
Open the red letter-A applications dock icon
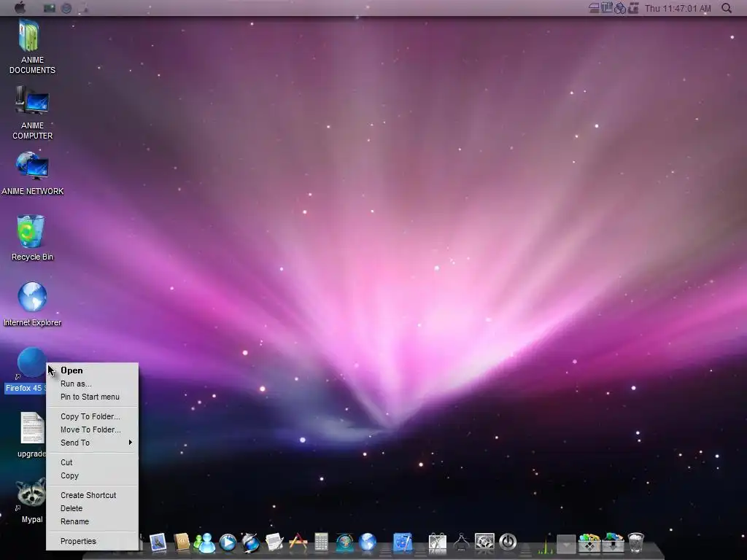pyautogui.click(x=298, y=542)
